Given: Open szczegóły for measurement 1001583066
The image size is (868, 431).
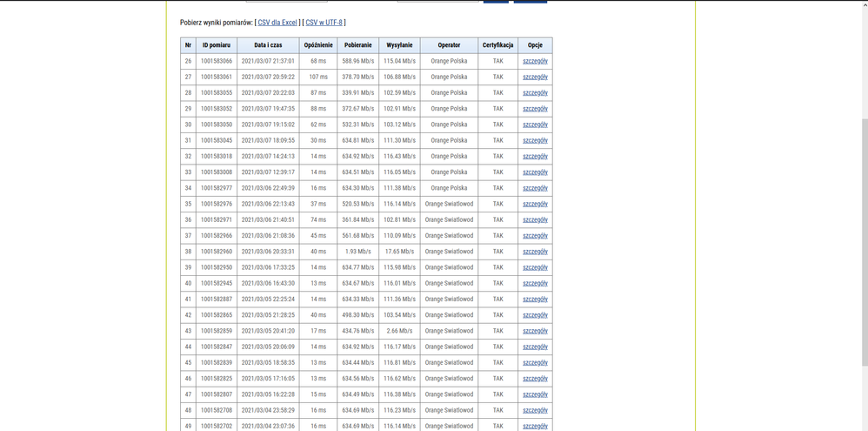Looking at the screenshot, I should (x=535, y=61).
